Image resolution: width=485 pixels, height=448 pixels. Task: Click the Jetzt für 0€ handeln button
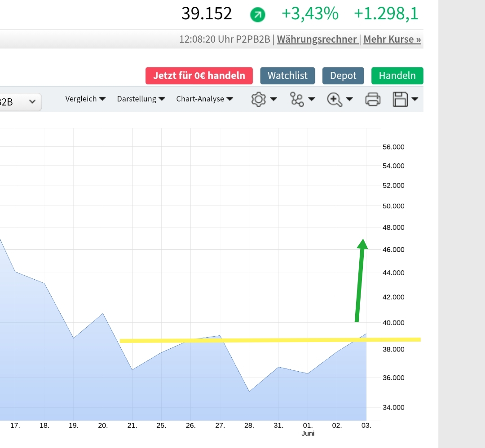coord(199,75)
